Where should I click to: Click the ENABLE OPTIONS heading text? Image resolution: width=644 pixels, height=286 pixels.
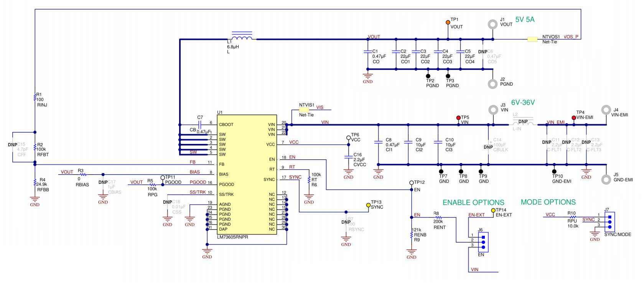(x=473, y=203)
